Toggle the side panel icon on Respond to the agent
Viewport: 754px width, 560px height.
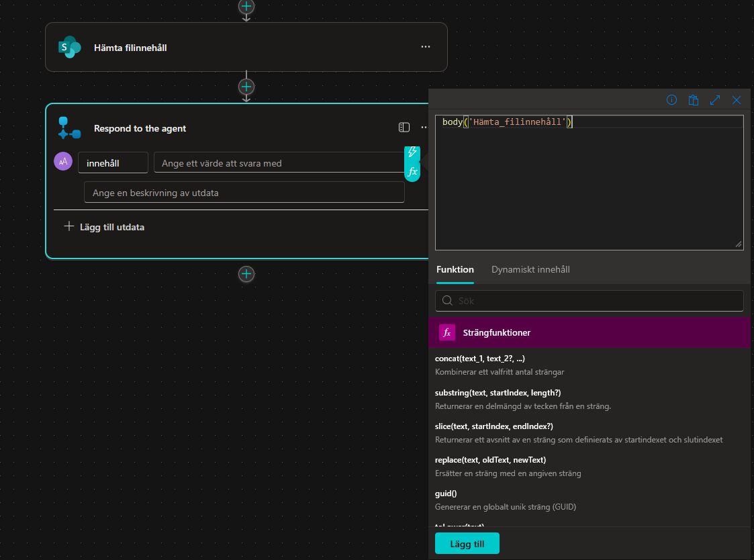pyautogui.click(x=404, y=127)
